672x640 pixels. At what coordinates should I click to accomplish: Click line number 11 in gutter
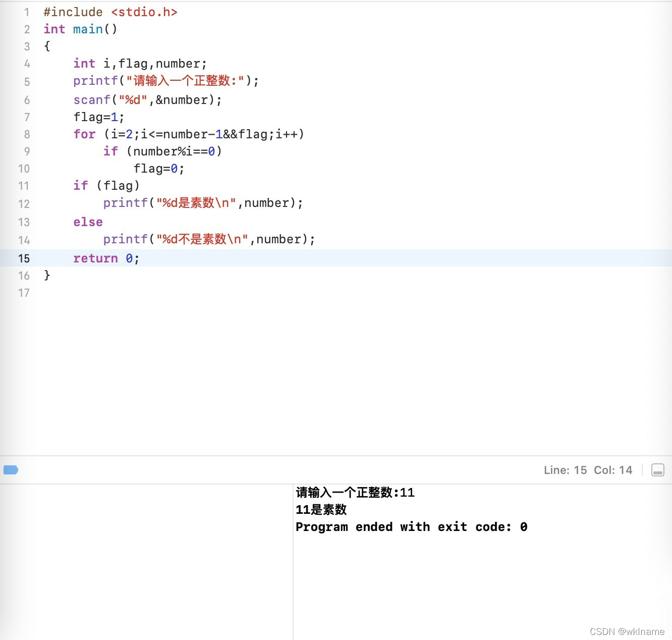pyautogui.click(x=24, y=186)
